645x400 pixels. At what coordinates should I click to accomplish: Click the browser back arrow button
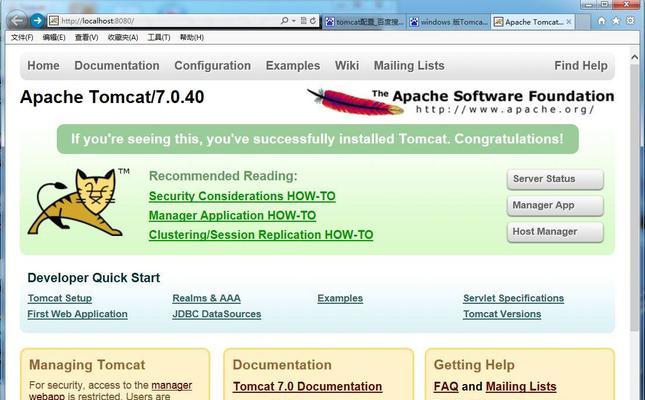[x=16, y=20]
